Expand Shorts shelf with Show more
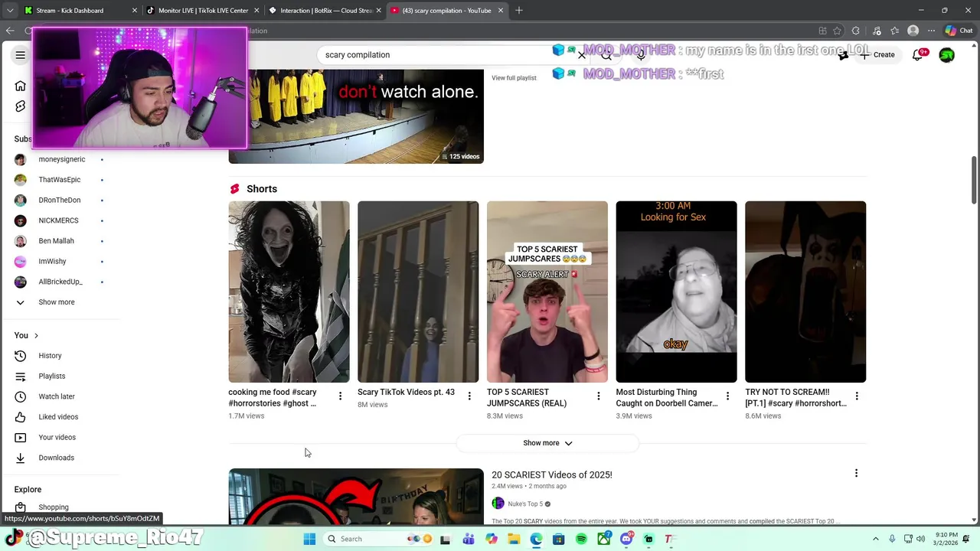 coord(547,443)
